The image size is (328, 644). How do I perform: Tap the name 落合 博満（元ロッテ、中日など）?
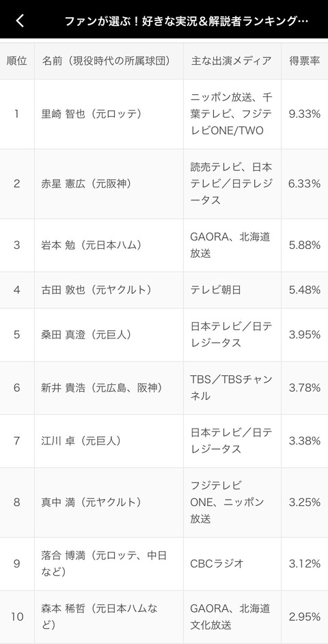tap(105, 563)
